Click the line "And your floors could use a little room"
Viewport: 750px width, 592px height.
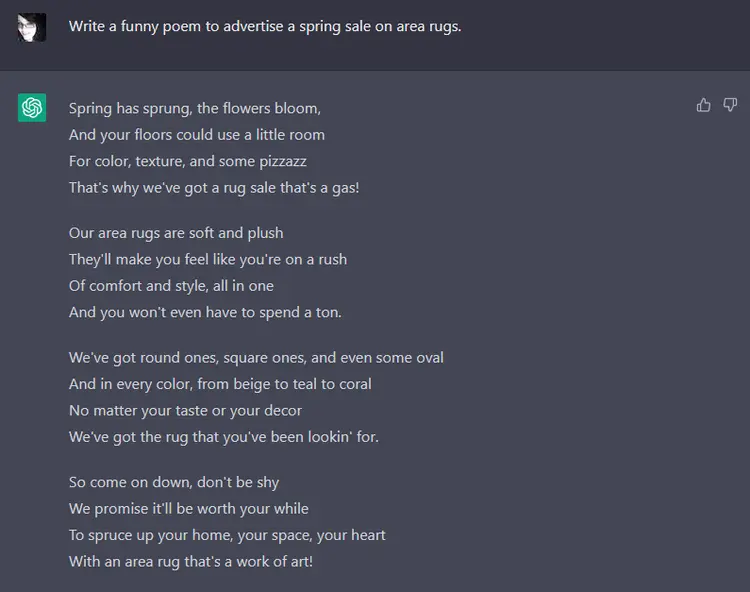pyautogui.click(x=197, y=134)
